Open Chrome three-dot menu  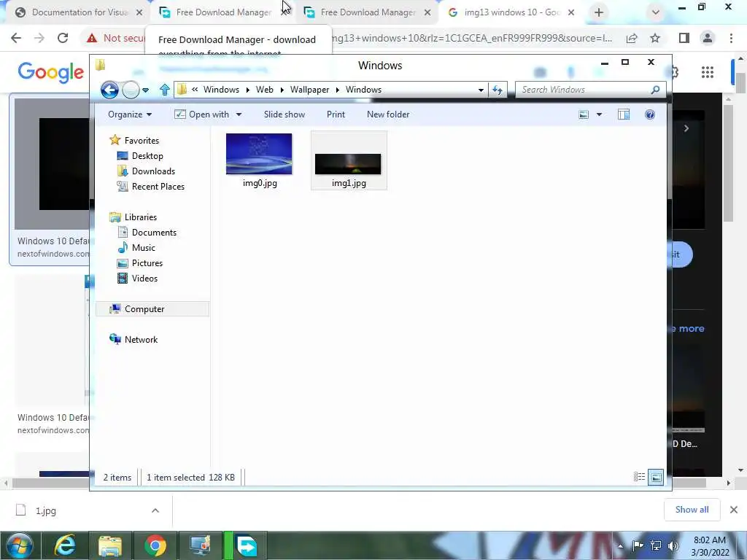(x=731, y=38)
